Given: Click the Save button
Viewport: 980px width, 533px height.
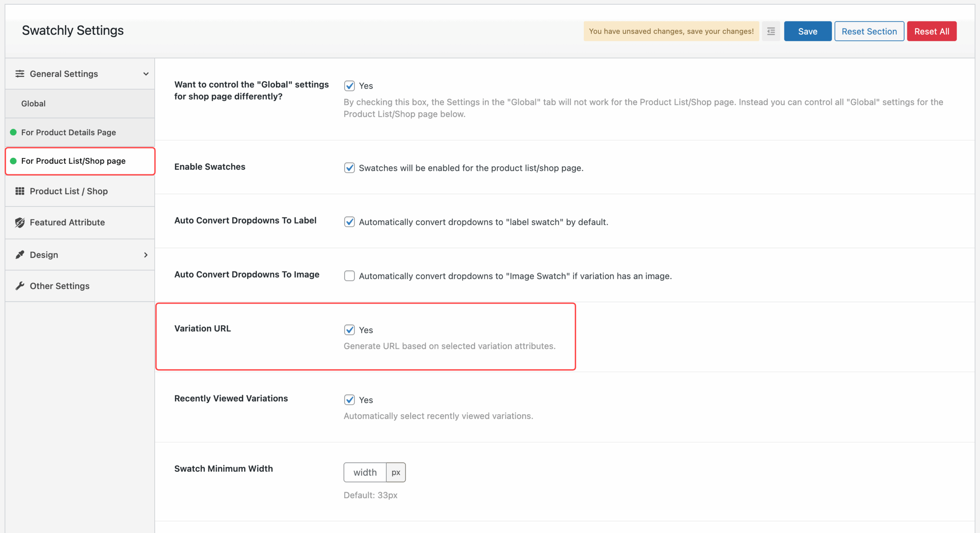Looking at the screenshot, I should point(807,31).
